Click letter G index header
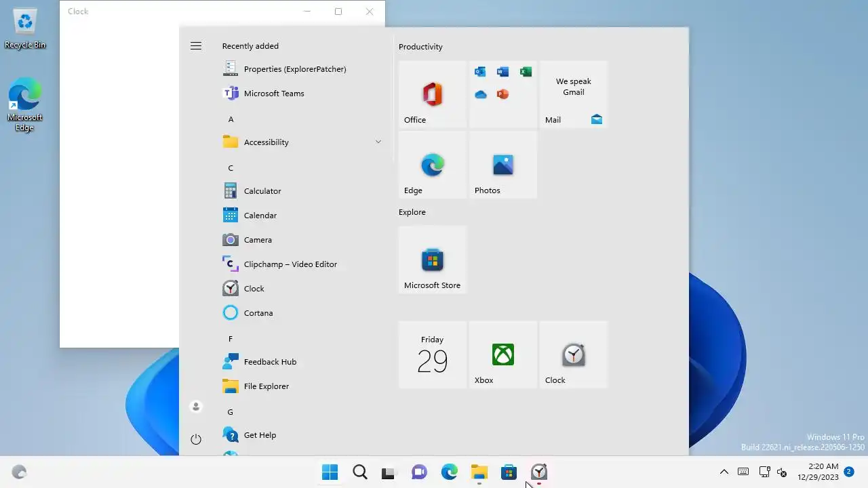Screen dimensions: 868x488 click(x=231, y=412)
